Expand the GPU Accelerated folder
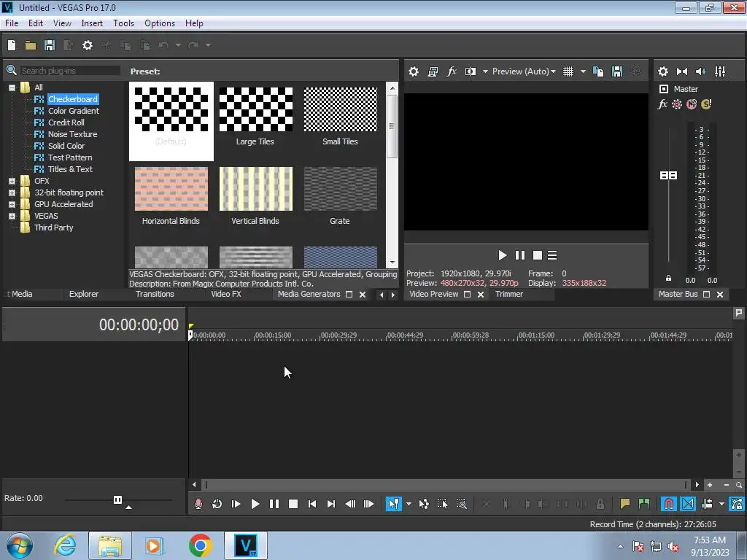The width and height of the screenshot is (747, 560). click(12, 204)
